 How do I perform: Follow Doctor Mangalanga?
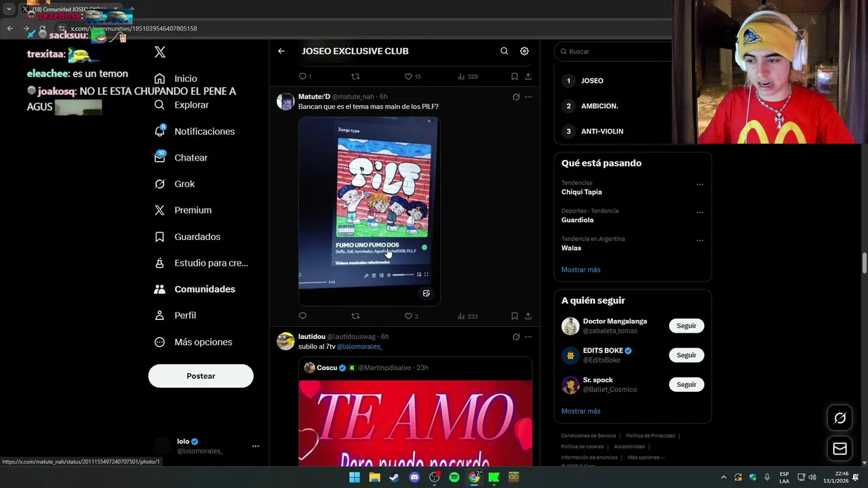[x=686, y=326]
